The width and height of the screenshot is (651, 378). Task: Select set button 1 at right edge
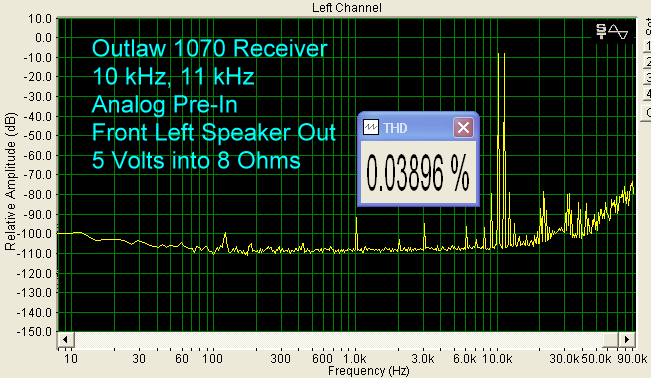(647, 46)
